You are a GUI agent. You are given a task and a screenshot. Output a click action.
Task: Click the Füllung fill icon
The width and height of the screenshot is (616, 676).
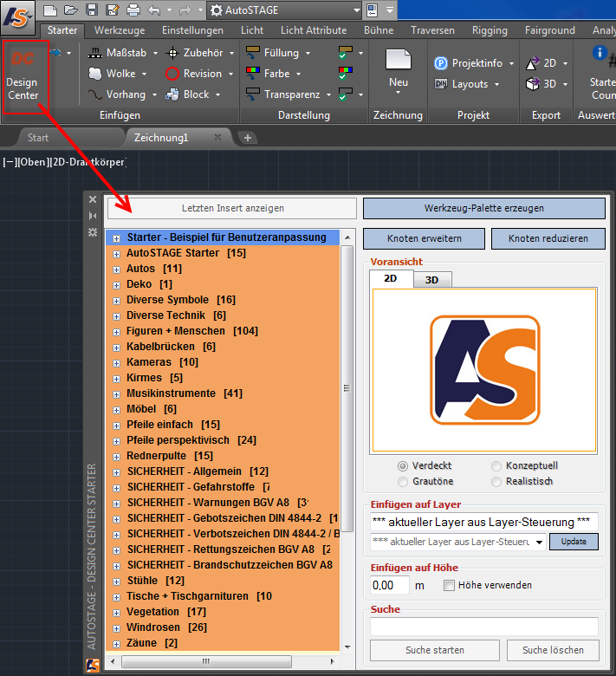[253, 53]
